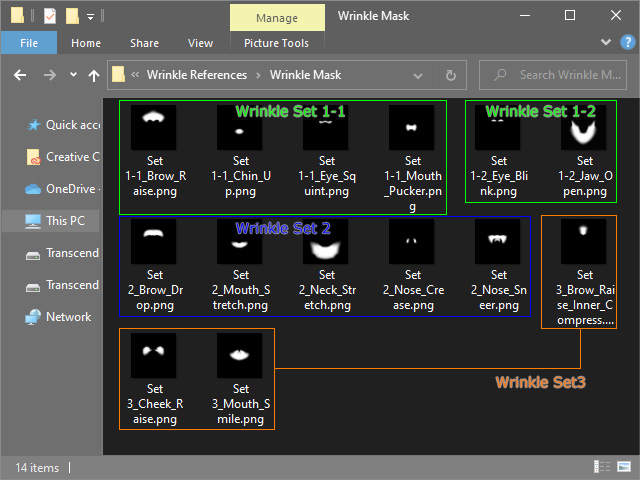Screen dimensions: 640x480
Task: Click the Back navigation arrow
Action: (x=20, y=75)
